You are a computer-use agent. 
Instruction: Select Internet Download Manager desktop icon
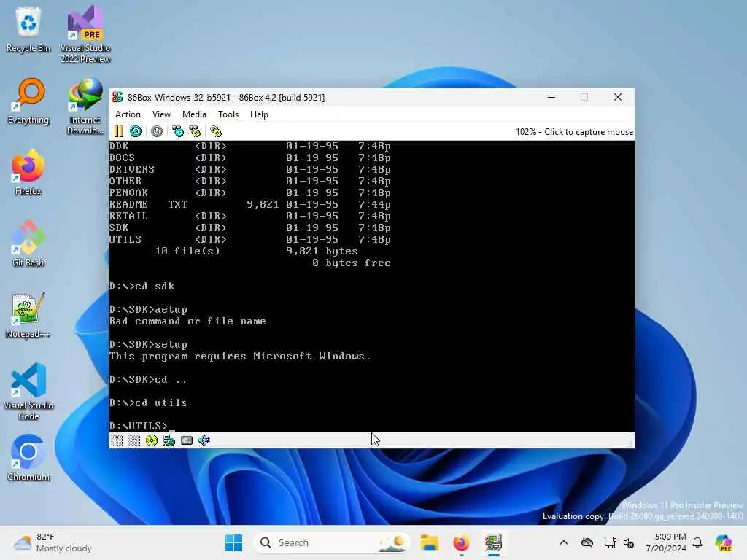point(85,106)
